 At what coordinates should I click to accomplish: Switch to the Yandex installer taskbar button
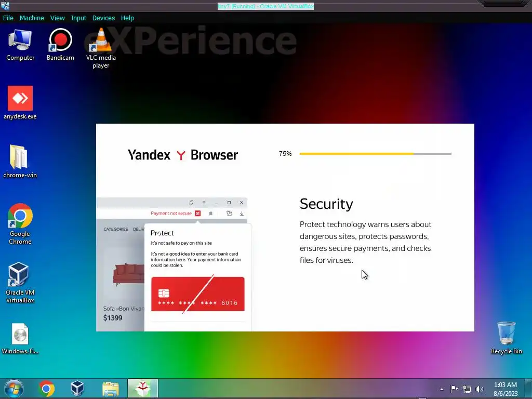point(143,389)
